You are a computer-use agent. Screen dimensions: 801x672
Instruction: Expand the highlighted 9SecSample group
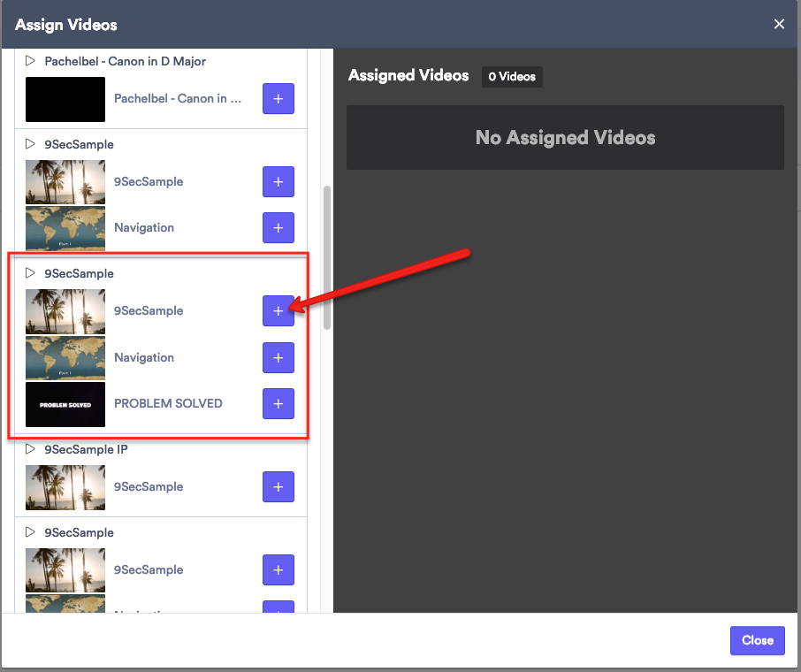29,273
